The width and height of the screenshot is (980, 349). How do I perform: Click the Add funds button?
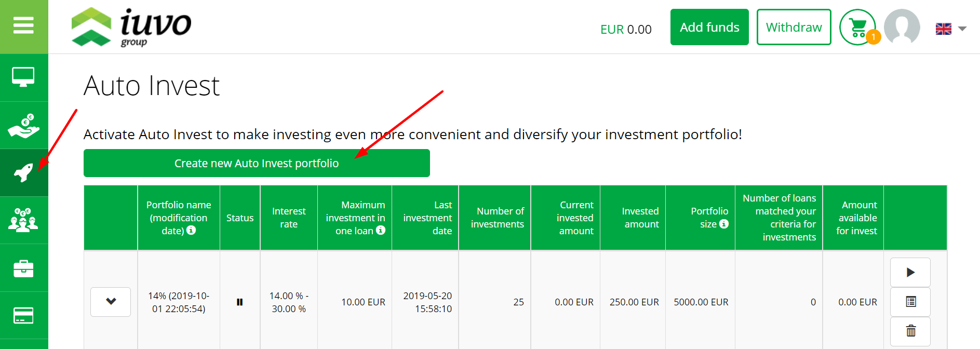click(x=709, y=27)
